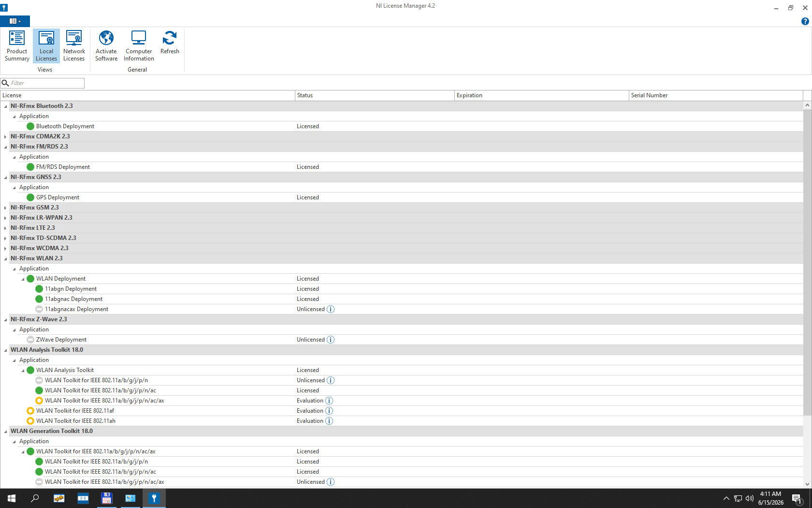Click info icon beside 802.11af Evaluation status
The width and height of the screenshot is (812, 508).
point(329,411)
